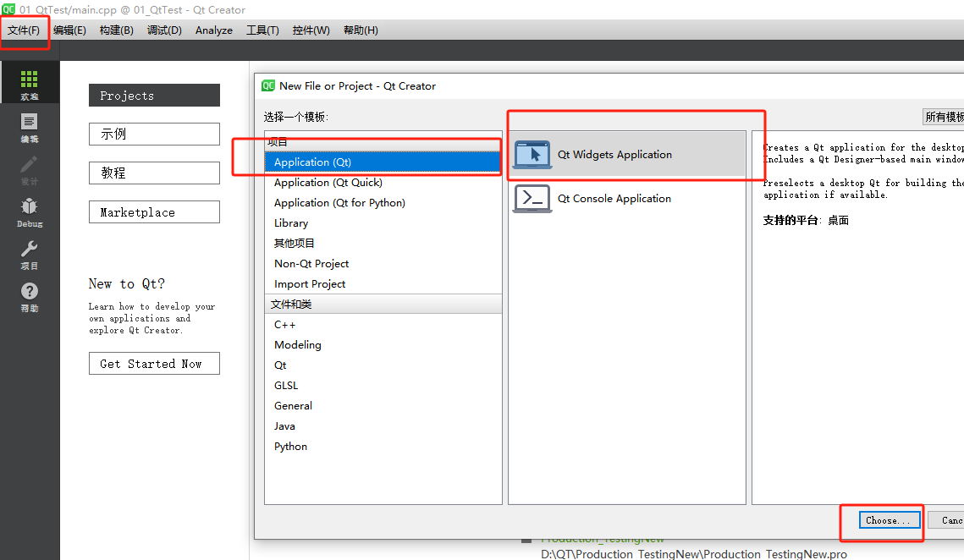This screenshot has width=964, height=560.
Task: Click the 项目 section header
Action: click(383, 142)
